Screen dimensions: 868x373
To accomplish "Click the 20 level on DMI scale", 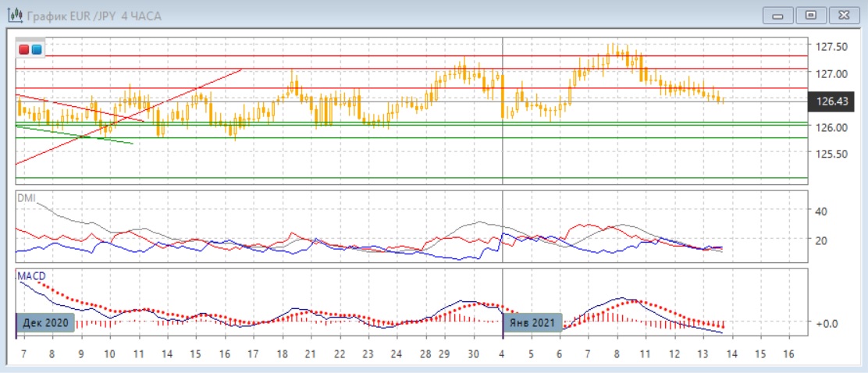I will point(821,240).
